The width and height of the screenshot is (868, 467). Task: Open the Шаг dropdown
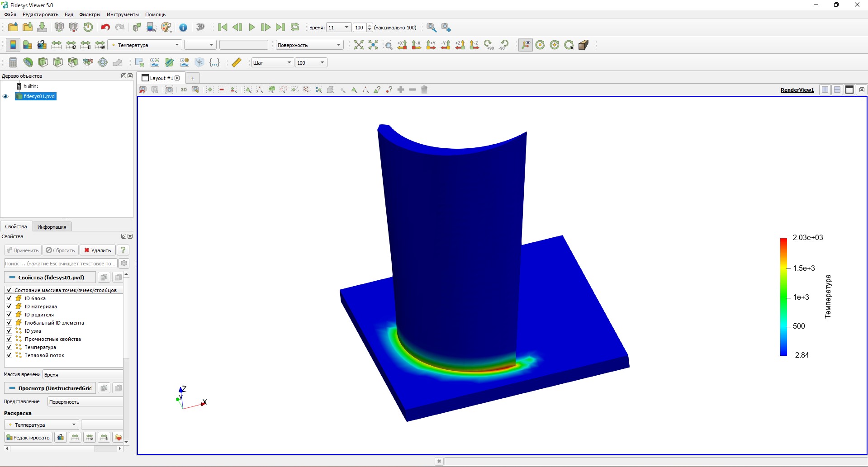[x=272, y=62]
